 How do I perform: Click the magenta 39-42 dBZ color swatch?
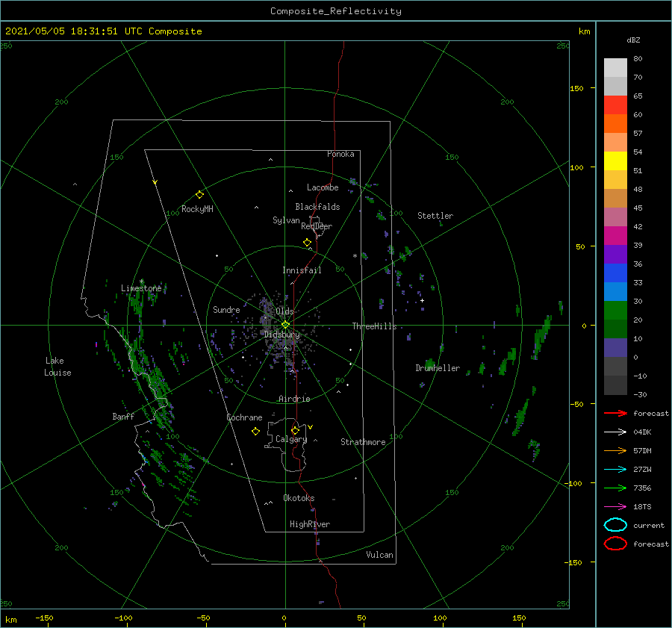pyautogui.click(x=615, y=236)
